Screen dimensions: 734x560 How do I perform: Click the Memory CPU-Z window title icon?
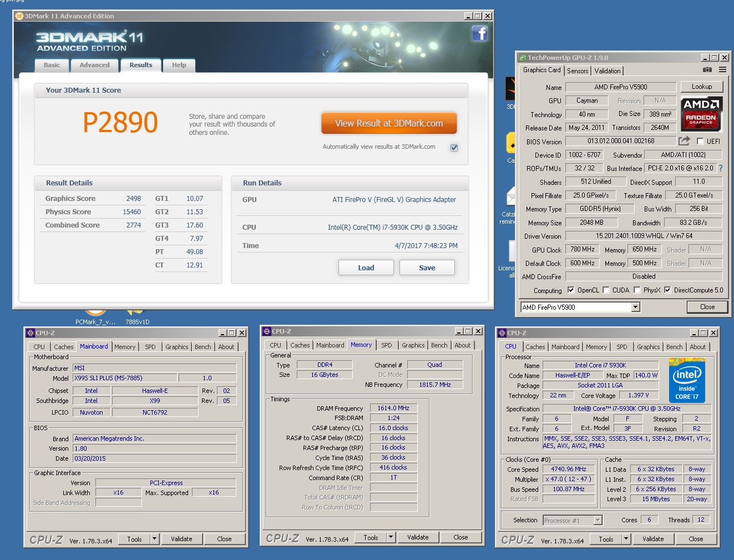pos(267,331)
